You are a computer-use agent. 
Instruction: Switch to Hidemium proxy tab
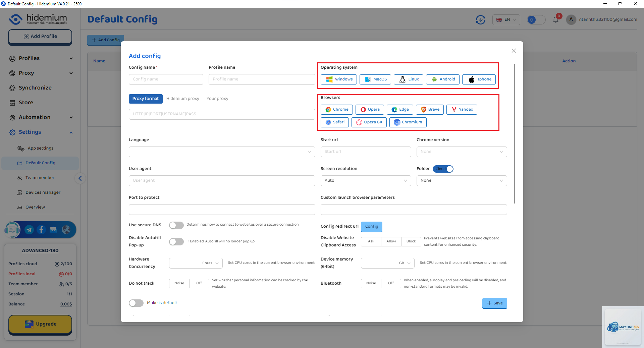pos(183,99)
